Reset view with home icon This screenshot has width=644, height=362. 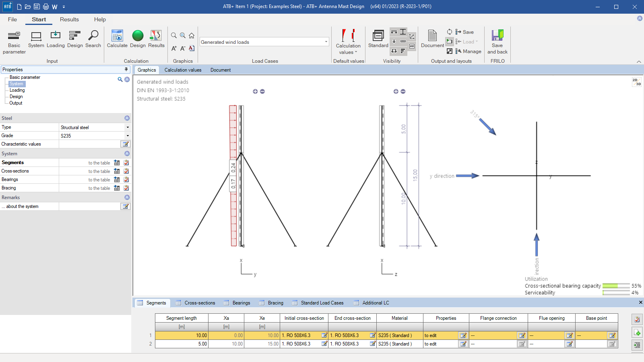192,35
